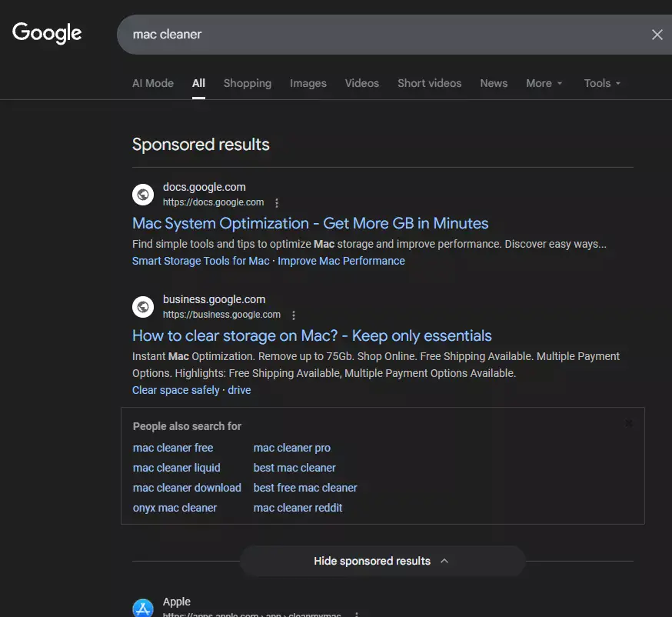Click the Apple App Store result icon
The height and width of the screenshot is (617, 672).
[x=143, y=609]
